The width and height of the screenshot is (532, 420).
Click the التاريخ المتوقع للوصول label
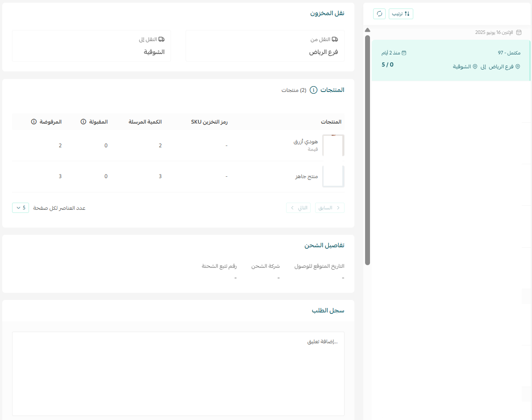(x=319, y=266)
